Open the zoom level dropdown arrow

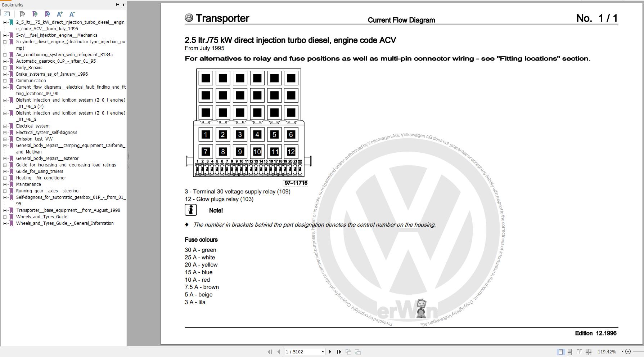coord(622,352)
